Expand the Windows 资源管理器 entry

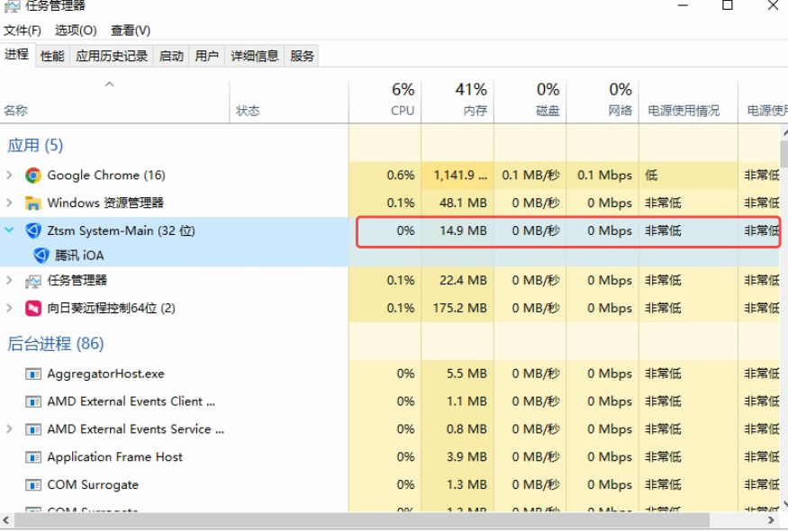click(x=9, y=203)
